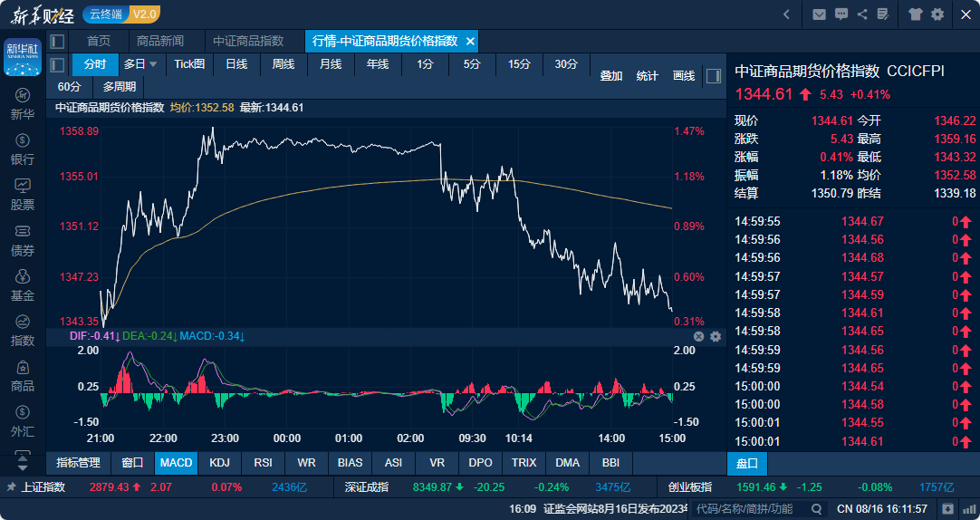The height and width of the screenshot is (520, 980).
Task: Select the KDJ indicator tab
Action: (x=219, y=463)
